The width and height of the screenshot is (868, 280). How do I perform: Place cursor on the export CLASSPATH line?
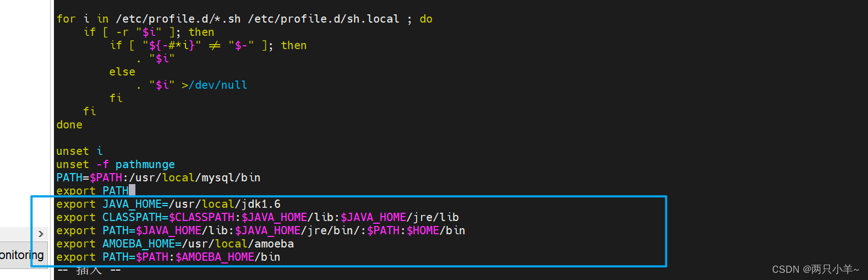pos(257,217)
